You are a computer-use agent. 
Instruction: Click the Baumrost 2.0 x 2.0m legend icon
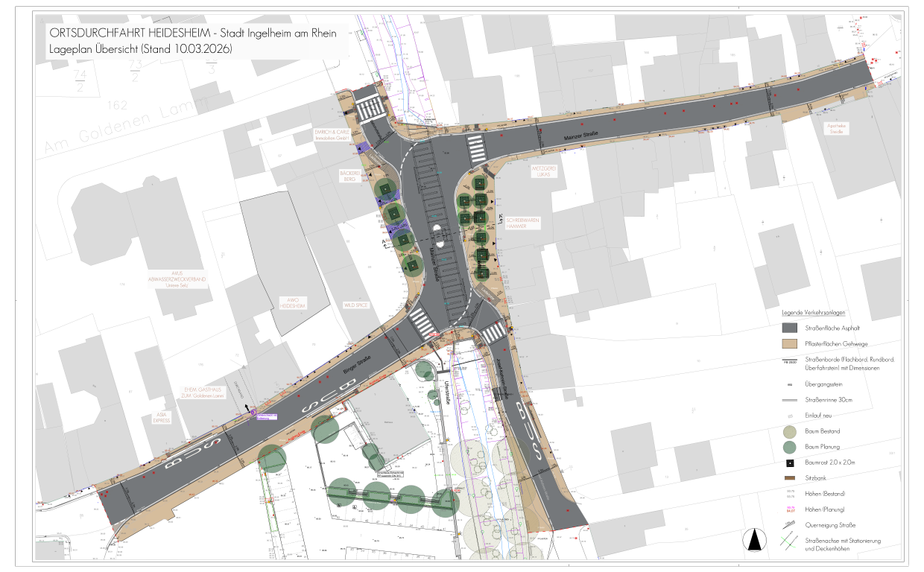[x=789, y=463]
